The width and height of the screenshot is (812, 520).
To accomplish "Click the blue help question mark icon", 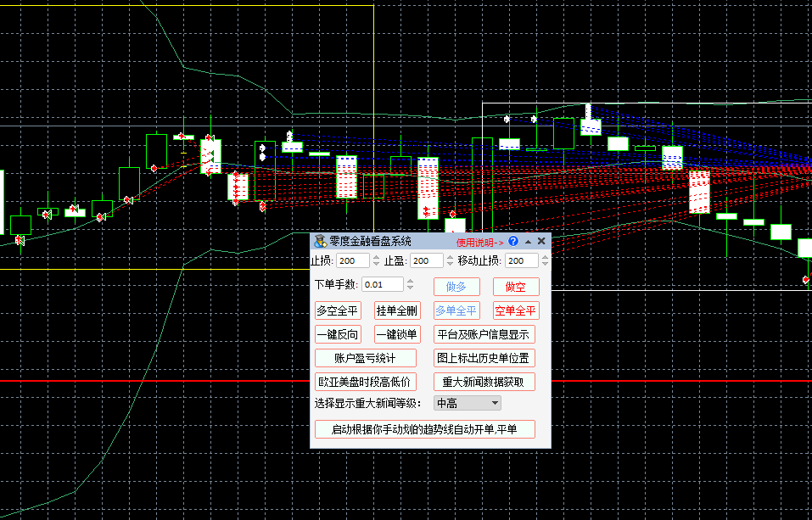I will pos(513,242).
